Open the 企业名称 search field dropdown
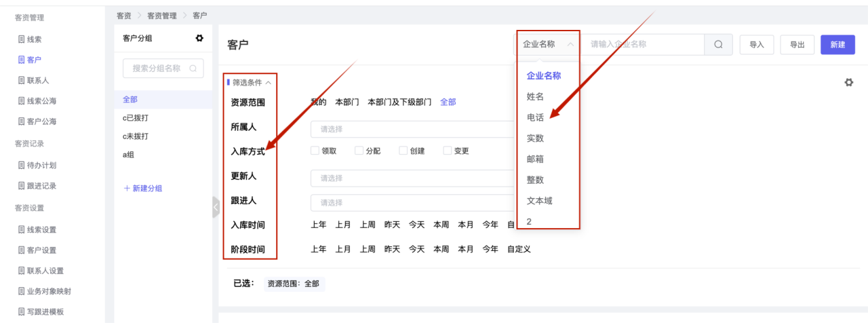 (x=548, y=44)
